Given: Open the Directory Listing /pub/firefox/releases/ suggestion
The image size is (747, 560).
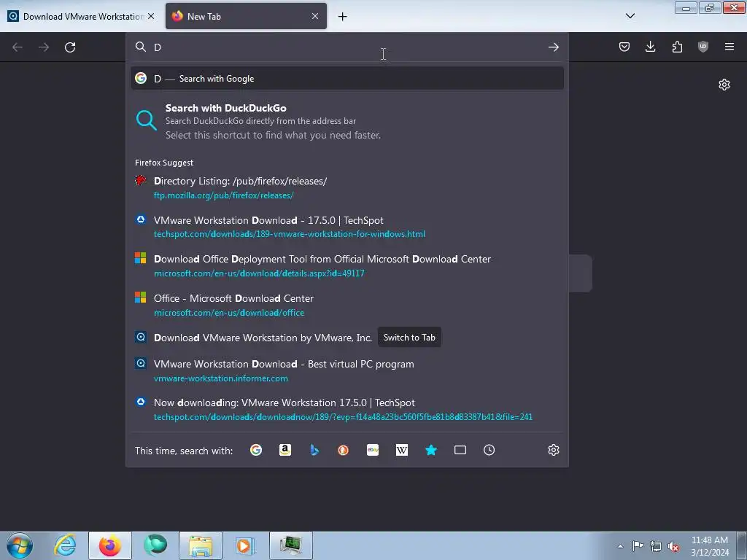Looking at the screenshot, I should pos(240,181).
